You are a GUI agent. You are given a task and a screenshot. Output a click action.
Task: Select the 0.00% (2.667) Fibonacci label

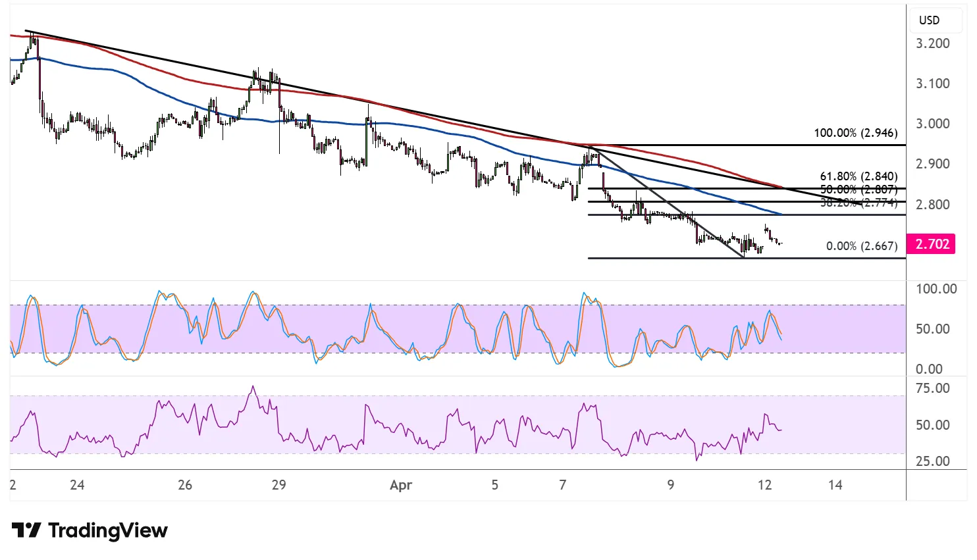862,246
